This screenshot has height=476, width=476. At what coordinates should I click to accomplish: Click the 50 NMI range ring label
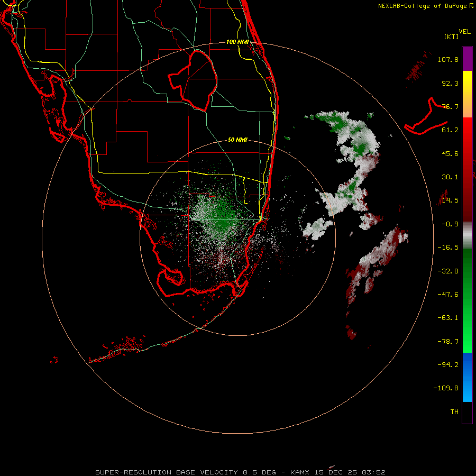(x=237, y=140)
